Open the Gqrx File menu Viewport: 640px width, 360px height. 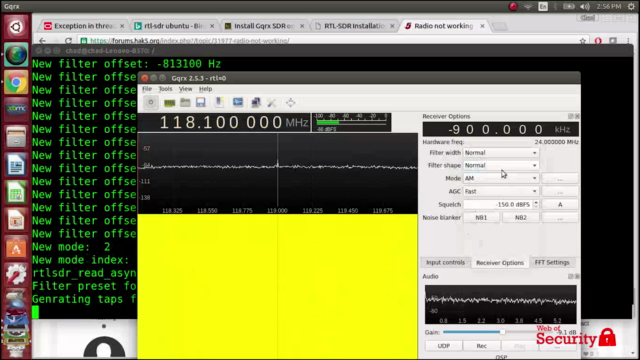[147, 89]
